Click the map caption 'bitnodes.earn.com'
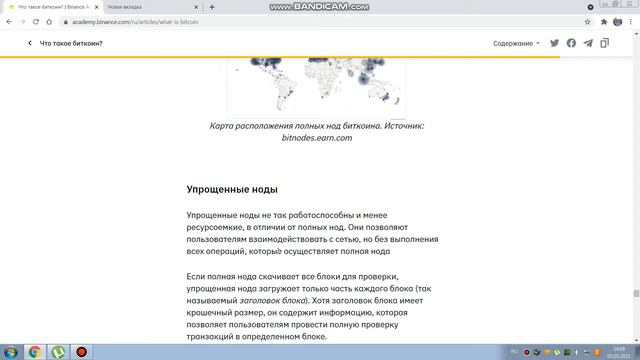640x360 pixels. (x=317, y=138)
